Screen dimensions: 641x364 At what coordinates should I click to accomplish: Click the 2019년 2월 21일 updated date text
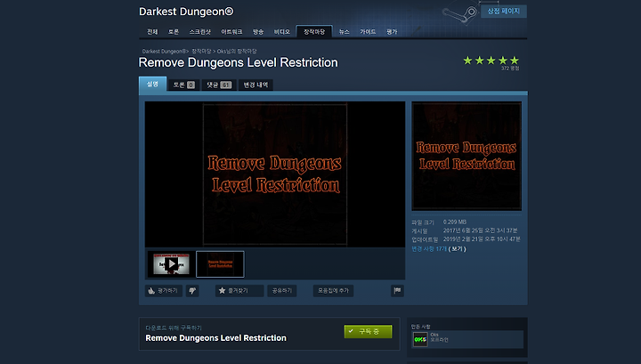pos(482,239)
